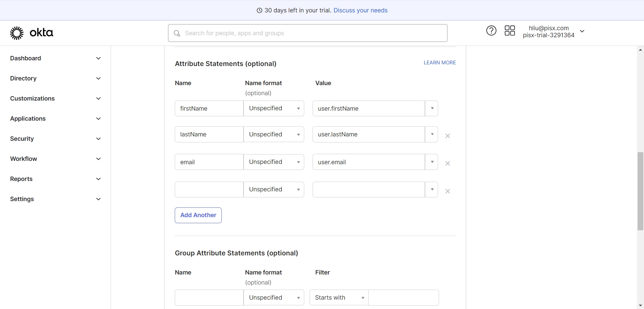Open value dropdown arrow for user.lastName

coord(432,134)
